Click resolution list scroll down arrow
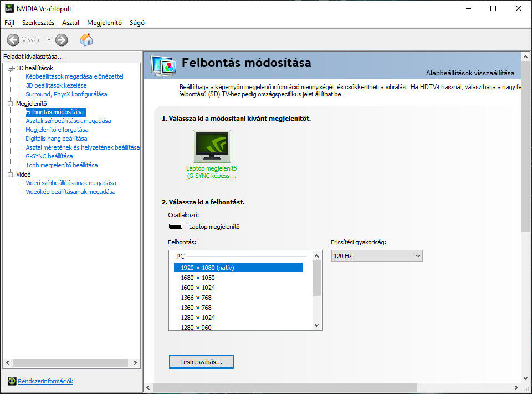 [x=316, y=325]
